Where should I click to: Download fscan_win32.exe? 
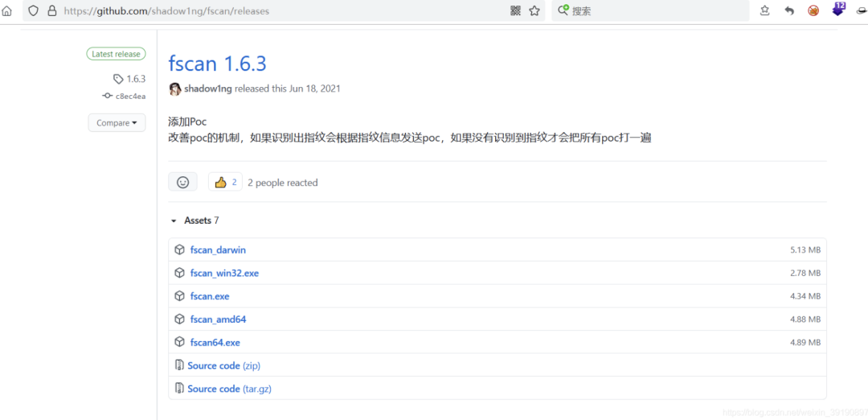pos(224,274)
